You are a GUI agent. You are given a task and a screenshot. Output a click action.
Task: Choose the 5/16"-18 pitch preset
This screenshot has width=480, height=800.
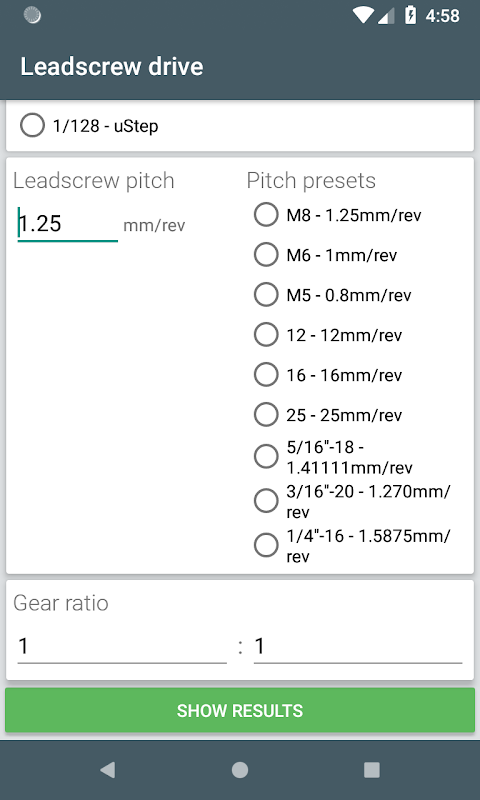(334, 457)
